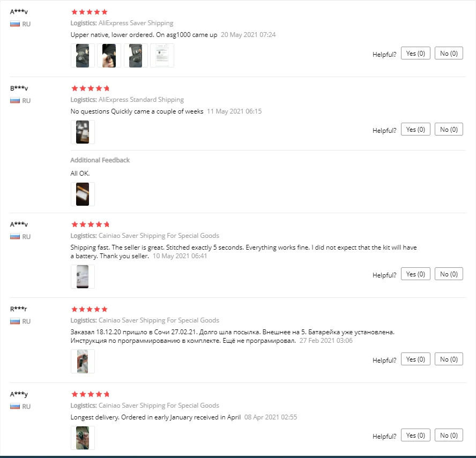Click No (0) on the 08 Apr 2021 review
Viewport: 476px width, 458px height.
pos(449,436)
